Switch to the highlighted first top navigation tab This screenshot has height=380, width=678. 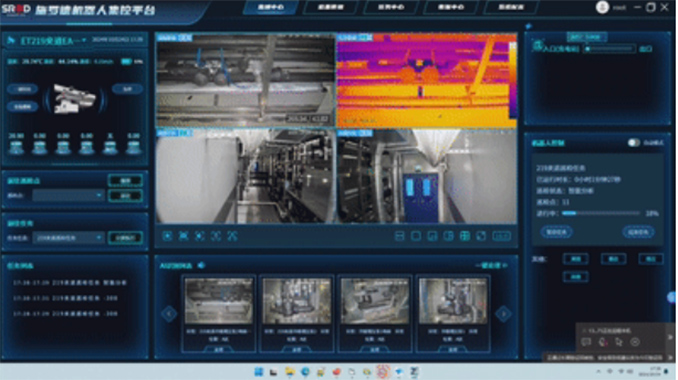pos(271,7)
